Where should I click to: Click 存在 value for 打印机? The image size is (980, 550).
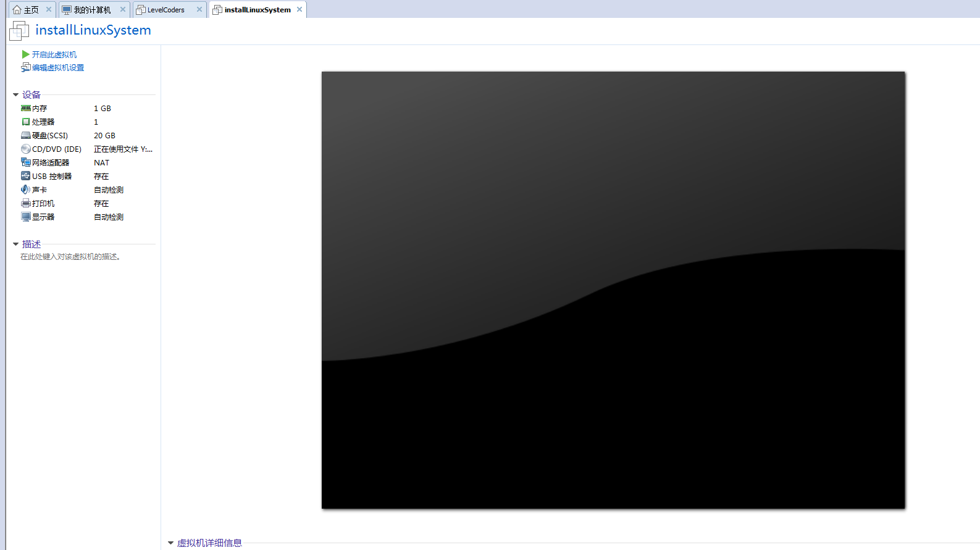pos(101,203)
